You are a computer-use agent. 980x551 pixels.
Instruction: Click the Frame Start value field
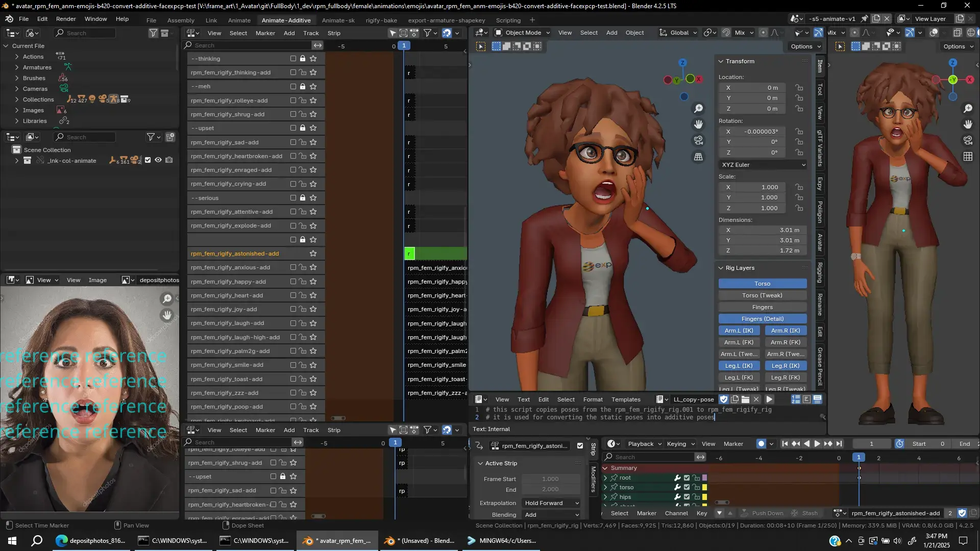pos(550,479)
